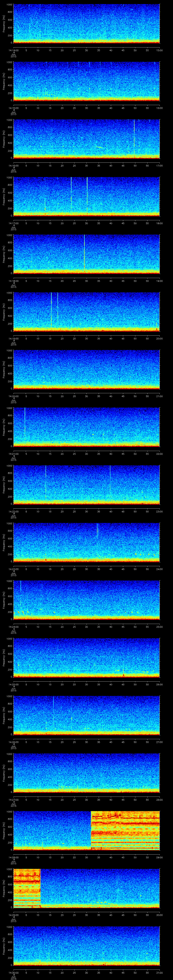Click the Frequency (Hz) axis label of the 14:14:00 panel
This screenshot has width=173, height=980.
tap(4, 24)
